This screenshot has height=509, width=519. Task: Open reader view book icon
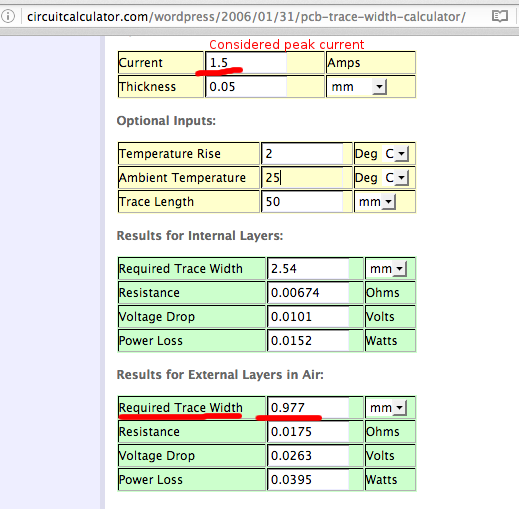(500, 16)
